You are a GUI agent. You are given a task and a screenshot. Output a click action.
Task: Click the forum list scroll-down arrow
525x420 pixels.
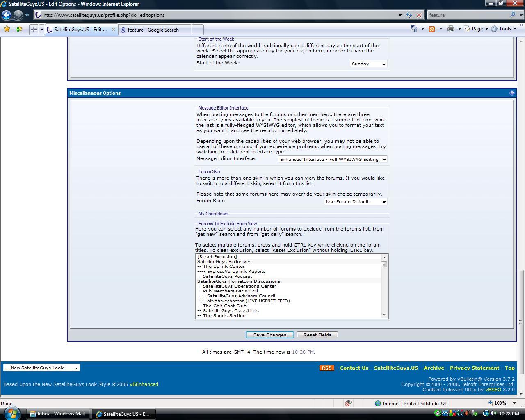[x=384, y=315]
